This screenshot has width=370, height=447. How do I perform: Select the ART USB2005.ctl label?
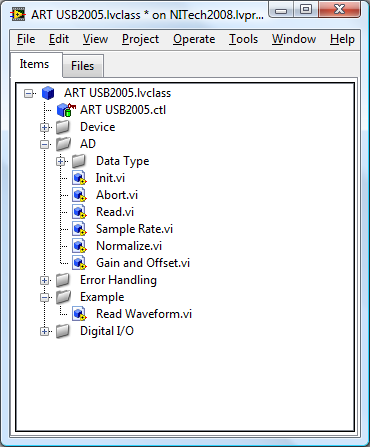click(123, 110)
